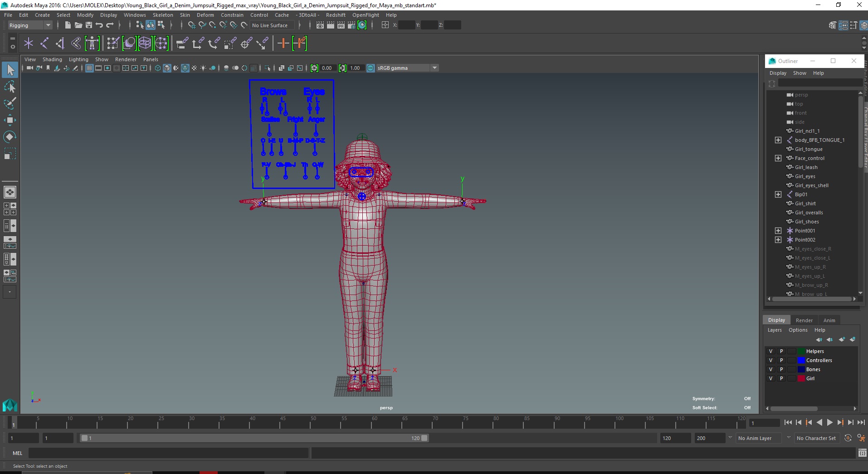This screenshot has width=868, height=474.
Task: Click the Undo arrow icon
Action: pyautogui.click(x=99, y=25)
